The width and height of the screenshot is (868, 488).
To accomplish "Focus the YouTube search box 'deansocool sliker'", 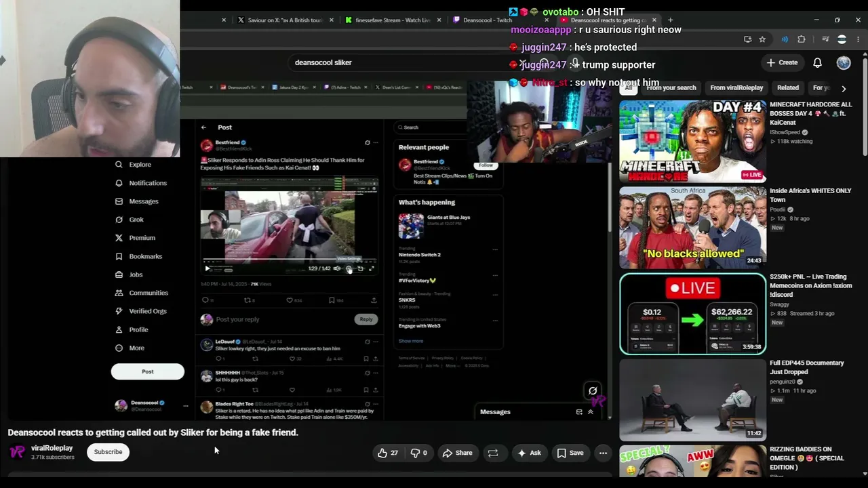I will tap(400, 62).
